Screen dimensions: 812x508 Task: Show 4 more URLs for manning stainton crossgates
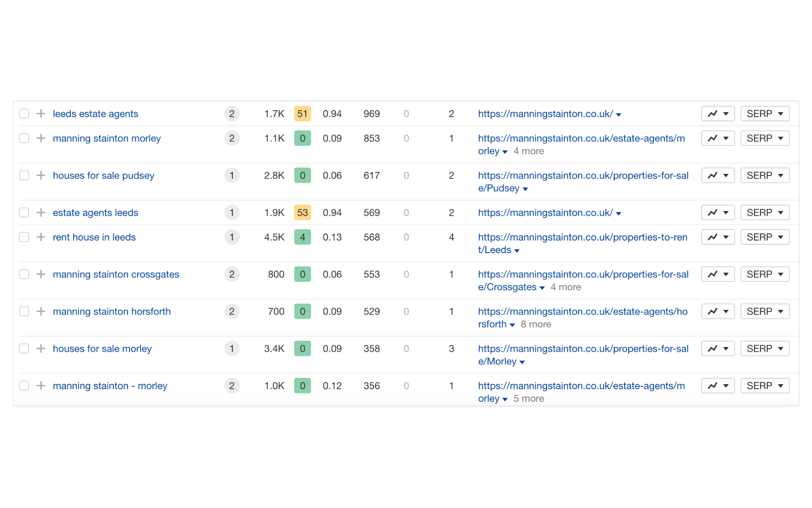point(566,287)
